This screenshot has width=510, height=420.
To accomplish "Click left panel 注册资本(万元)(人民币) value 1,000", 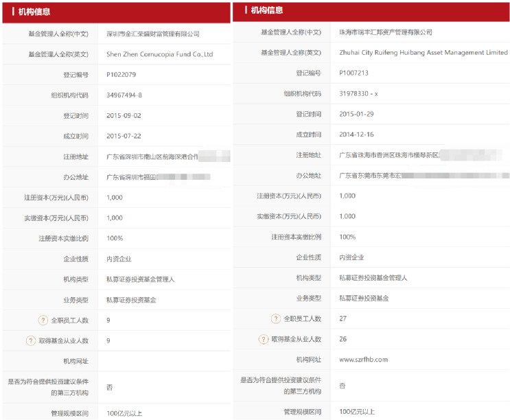I will coord(115,198).
